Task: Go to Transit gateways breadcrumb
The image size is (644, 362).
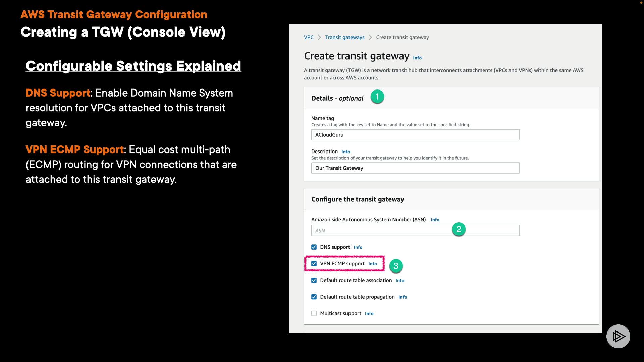Action: 344,37
